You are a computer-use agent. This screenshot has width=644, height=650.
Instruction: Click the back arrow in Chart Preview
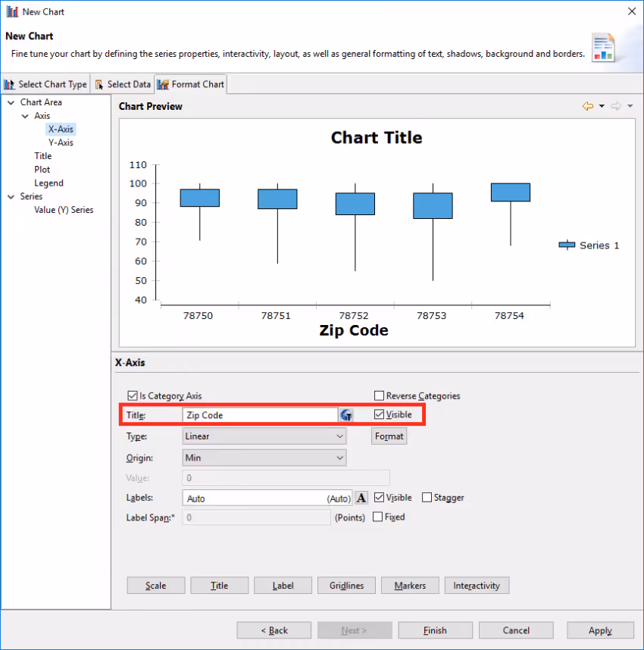pyautogui.click(x=588, y=106)
